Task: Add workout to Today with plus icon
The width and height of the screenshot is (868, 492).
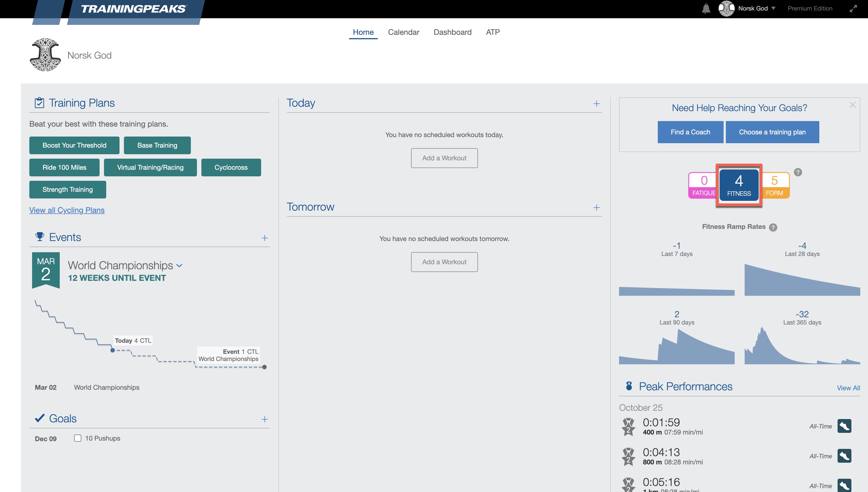Action: [596, 104]
